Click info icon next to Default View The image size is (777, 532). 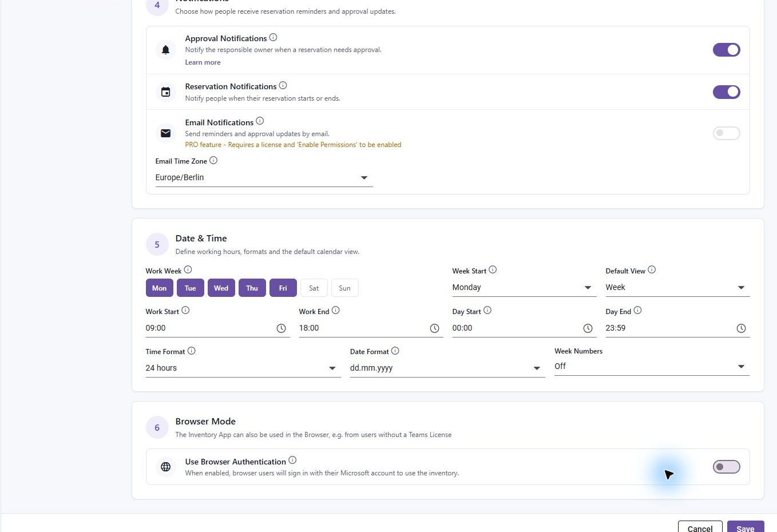(652, 270)
